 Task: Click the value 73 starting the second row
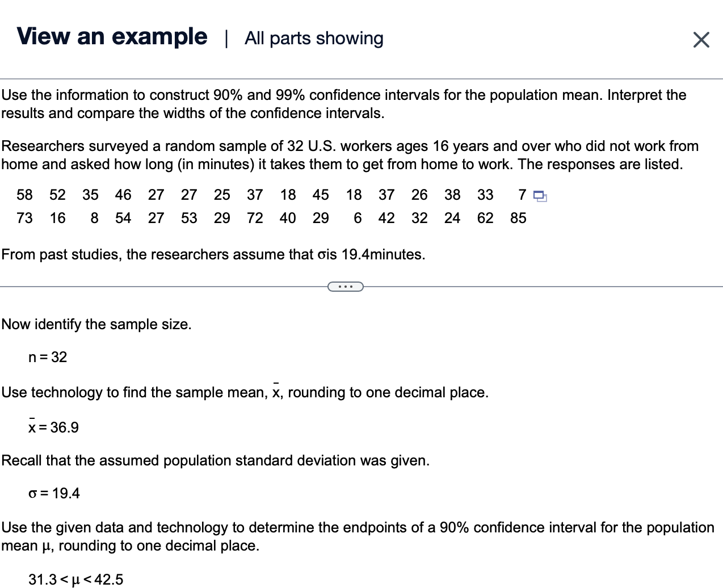[24, 218]
